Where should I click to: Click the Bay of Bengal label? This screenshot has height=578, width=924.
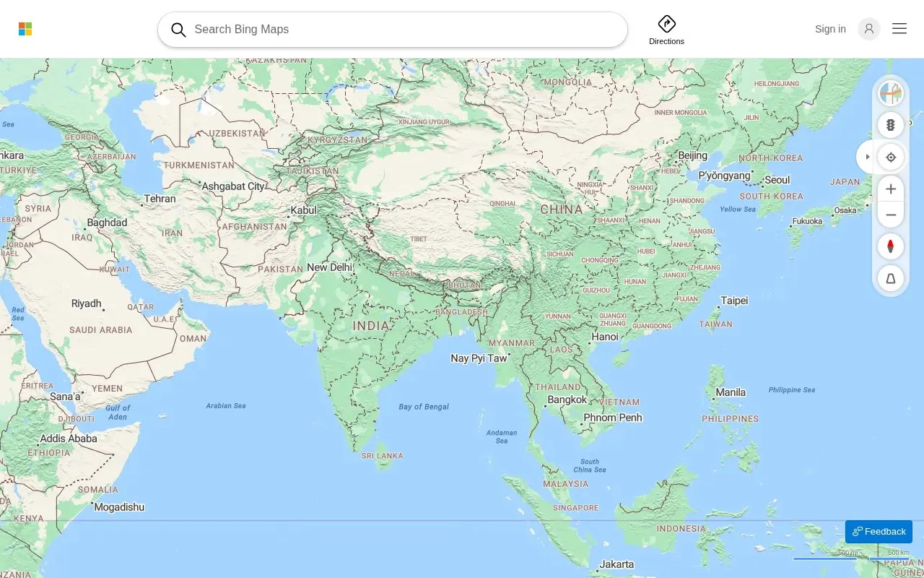tap(424, 407)
